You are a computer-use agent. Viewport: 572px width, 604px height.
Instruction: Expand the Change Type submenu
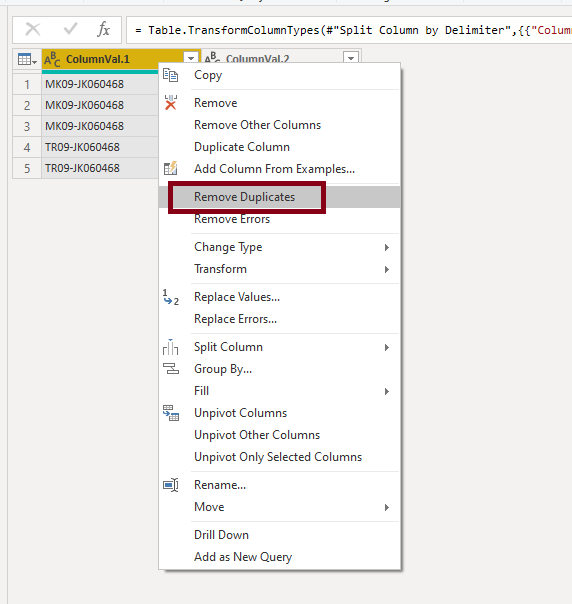coord(387,247)
